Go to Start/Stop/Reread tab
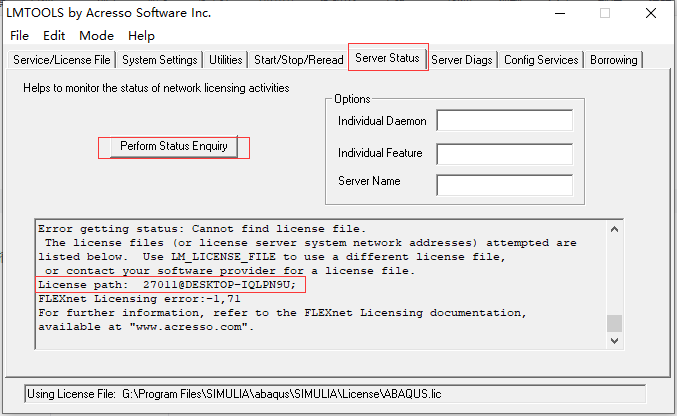Image resolution: width=677 pixels, height=416 pixels. (x=298, y=60)
